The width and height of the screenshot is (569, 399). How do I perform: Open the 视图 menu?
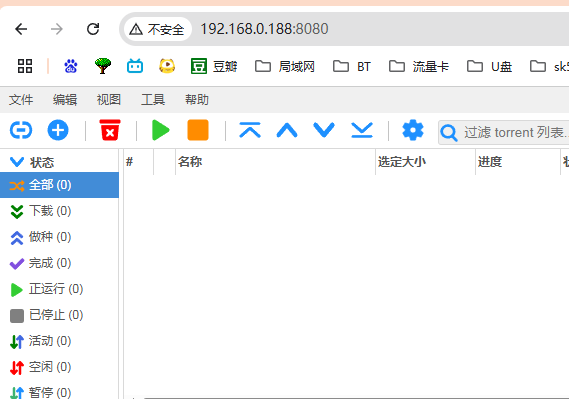(109, 99)
